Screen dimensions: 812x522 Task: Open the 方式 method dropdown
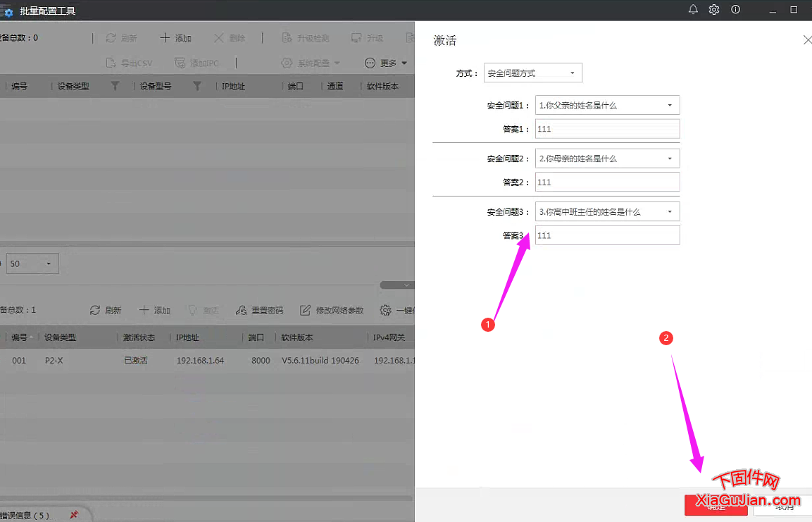tap(533, 73)
